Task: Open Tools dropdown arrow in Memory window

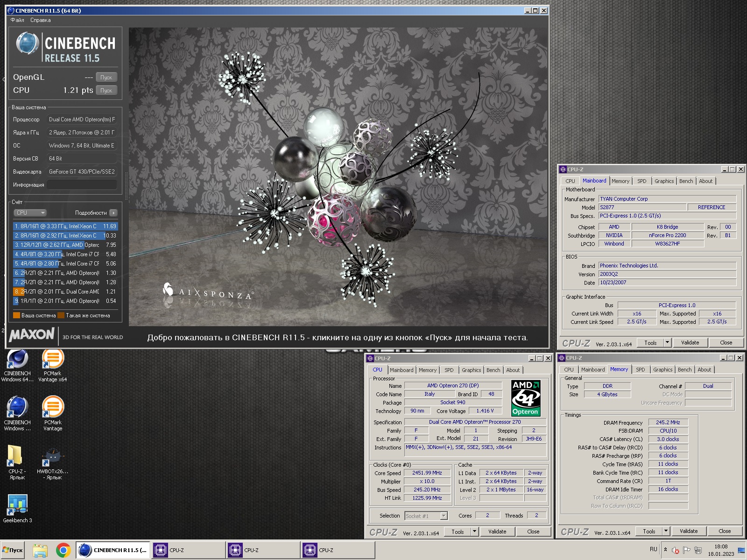Action: coord(666,531)
